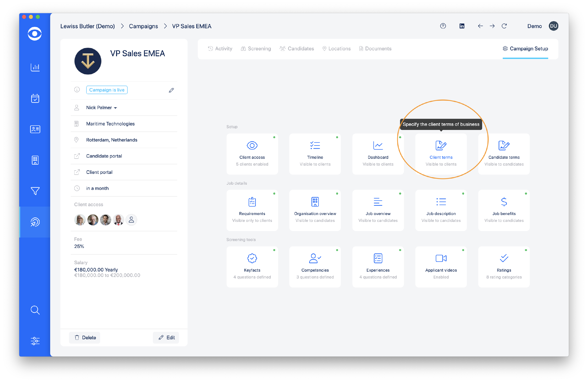
Task: Open the search magnifier in sidebar
Action: 35,310
